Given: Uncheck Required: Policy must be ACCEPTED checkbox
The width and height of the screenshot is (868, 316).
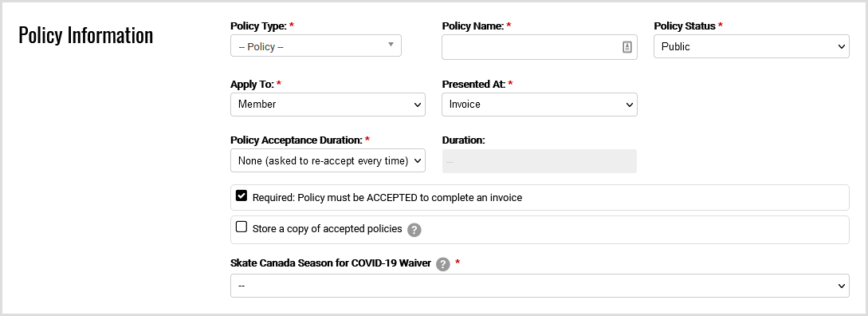Looking at the screenshot, I should (x=242, y=196).
